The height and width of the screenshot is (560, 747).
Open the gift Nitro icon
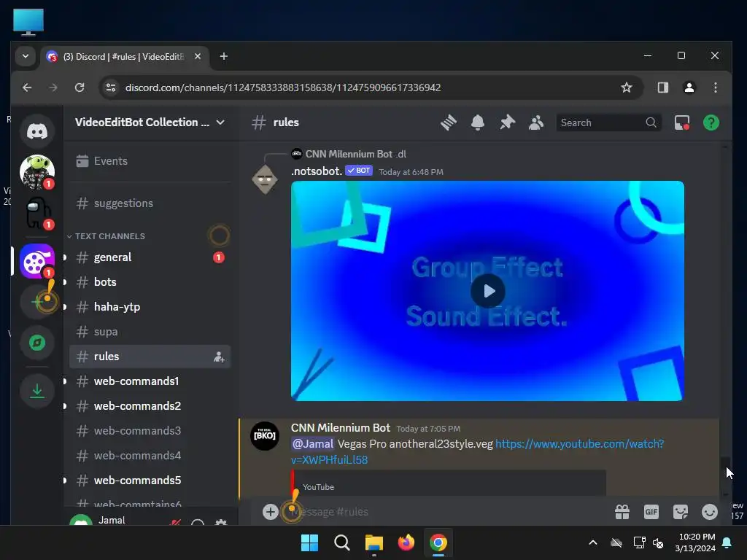(622, 512)
